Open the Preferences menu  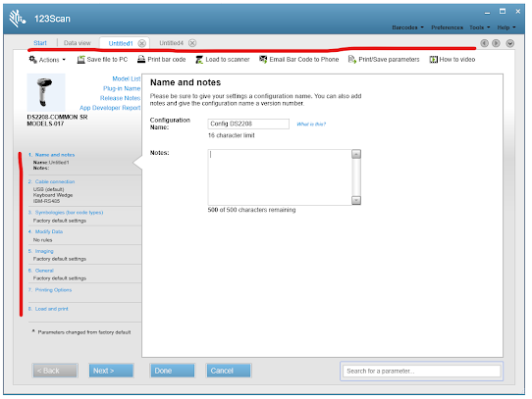(x=447, y=27)
